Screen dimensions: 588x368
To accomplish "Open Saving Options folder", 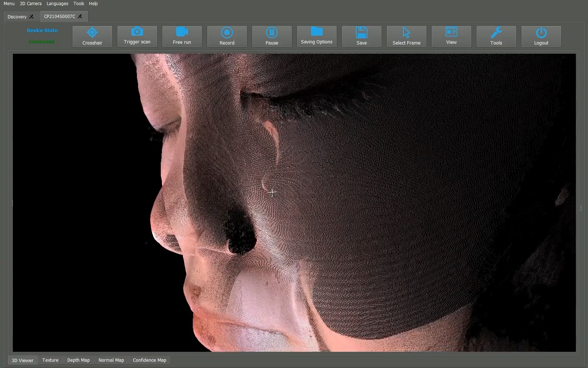I will (x=316, y=36).
